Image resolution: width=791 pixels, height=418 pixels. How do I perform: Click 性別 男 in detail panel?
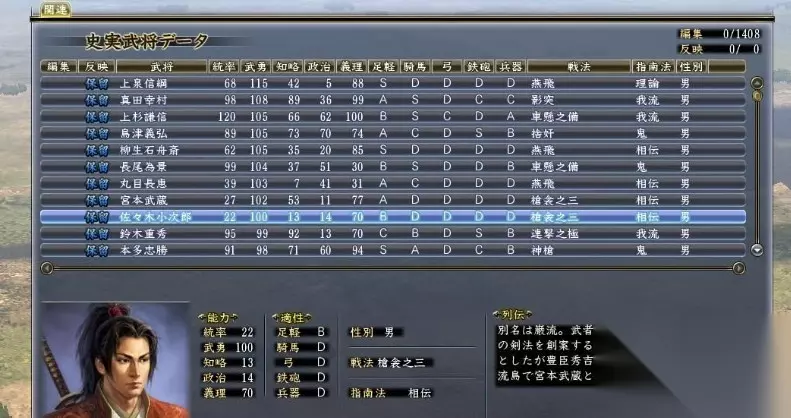pos(376,332)
